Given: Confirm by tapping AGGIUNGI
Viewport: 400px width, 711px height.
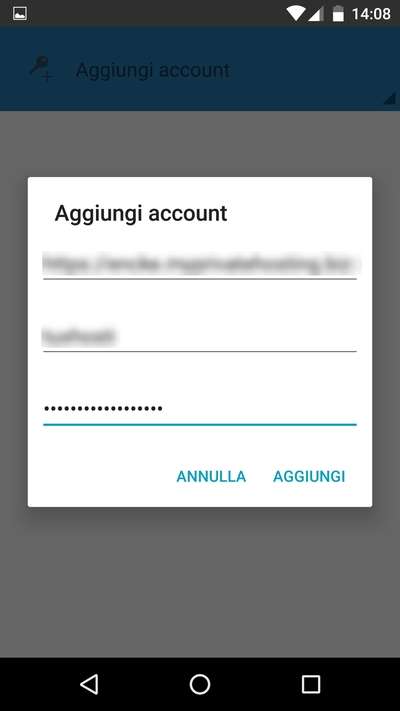Looking at the screenshot, I should coord(309,476).
